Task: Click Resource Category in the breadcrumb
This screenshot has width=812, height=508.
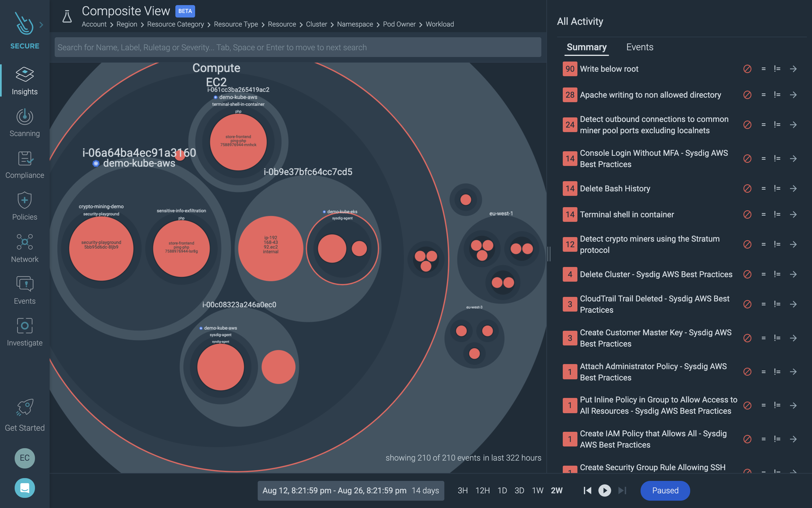Action: (x=175, y=24)
